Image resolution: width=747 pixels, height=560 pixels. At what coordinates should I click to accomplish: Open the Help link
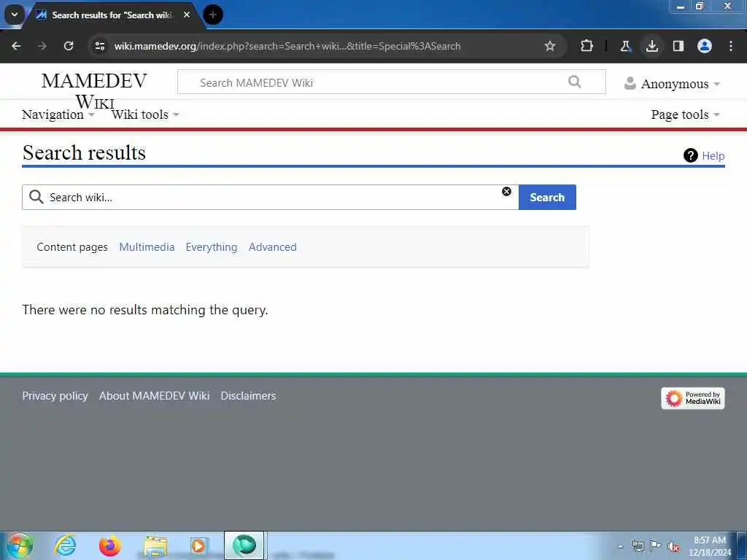[713, 156]
